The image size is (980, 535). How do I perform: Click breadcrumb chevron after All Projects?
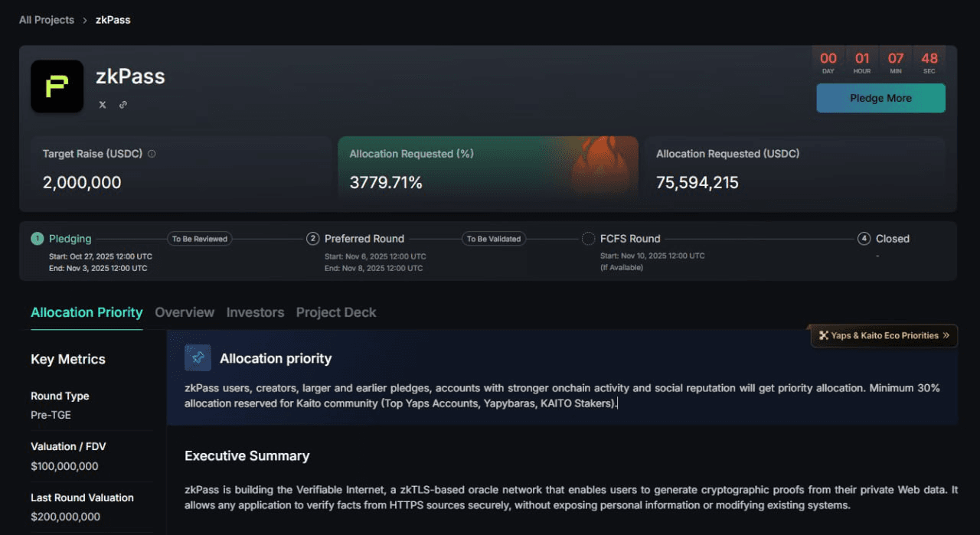click(85, 20)
